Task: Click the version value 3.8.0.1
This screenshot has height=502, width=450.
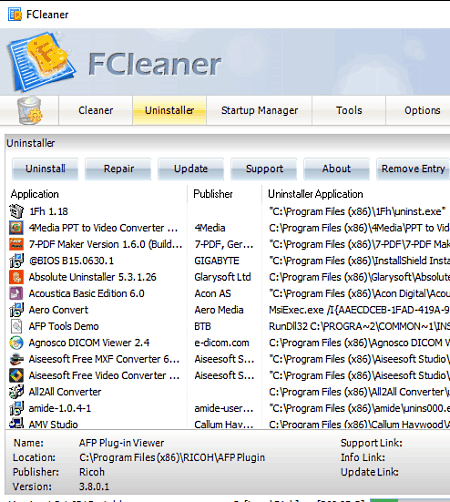Action: (94, 487)
